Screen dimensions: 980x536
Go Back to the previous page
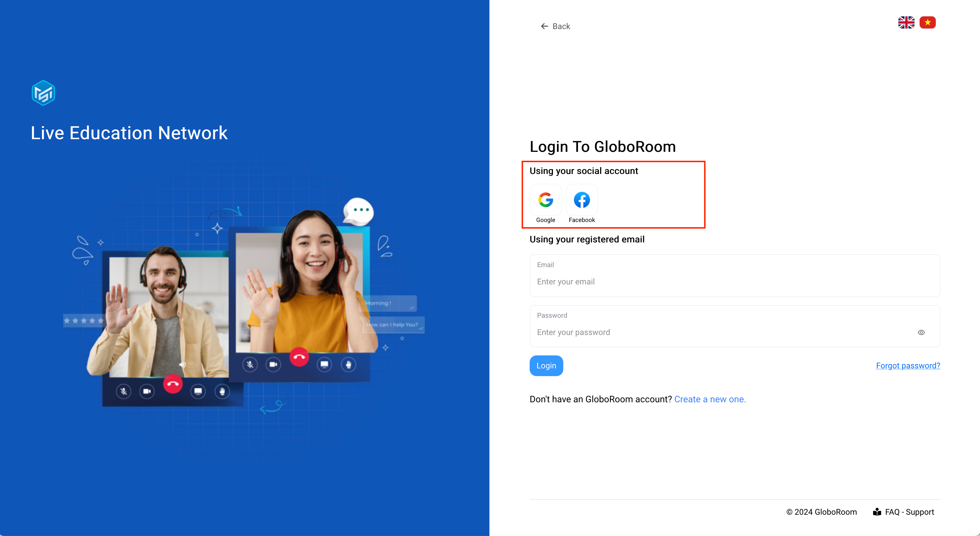(x=561, y=26)
